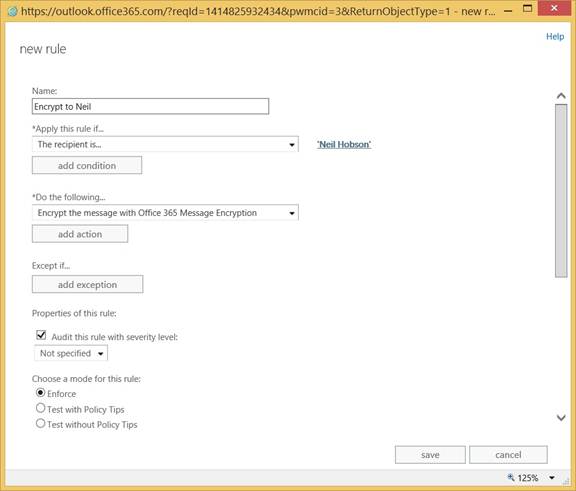Expand the 'The recipient is...' condition dropdown
Image resolution: width=576 pixels, height=491 pixels.
[165, 144]
